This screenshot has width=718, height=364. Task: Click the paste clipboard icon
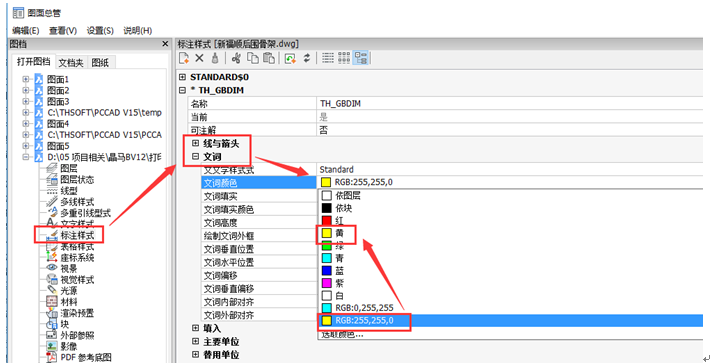tap(269, 58)
